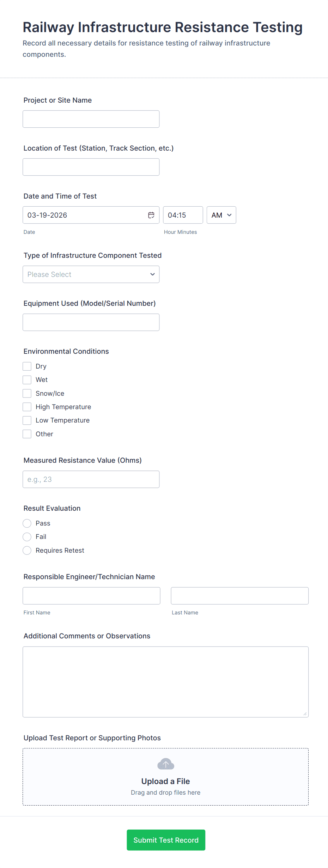Click the Hour Minutes time field
The width and height of the screenshot is (328, 868).
tap(183, 215)
